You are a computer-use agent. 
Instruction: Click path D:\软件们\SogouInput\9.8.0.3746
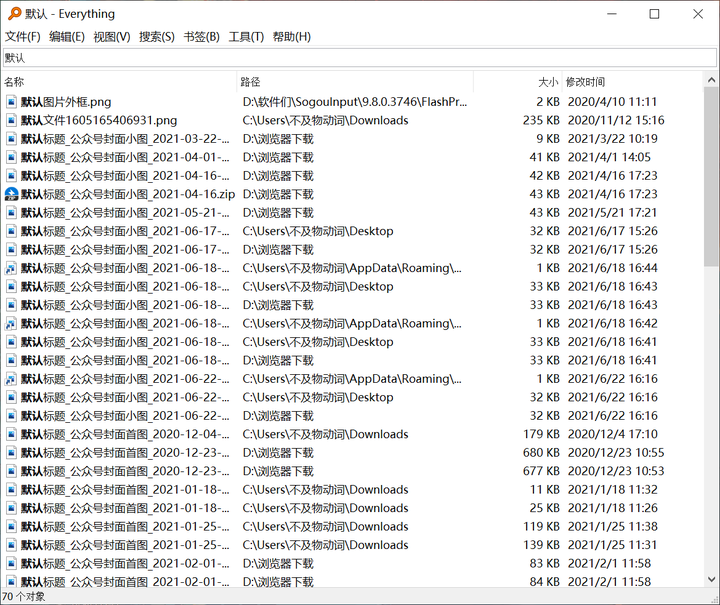click(x=355, y=102)
